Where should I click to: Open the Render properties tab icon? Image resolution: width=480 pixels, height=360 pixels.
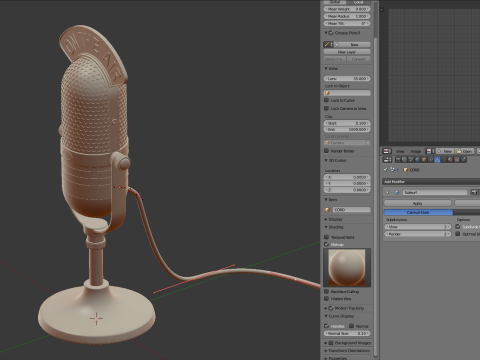(398, 159)
